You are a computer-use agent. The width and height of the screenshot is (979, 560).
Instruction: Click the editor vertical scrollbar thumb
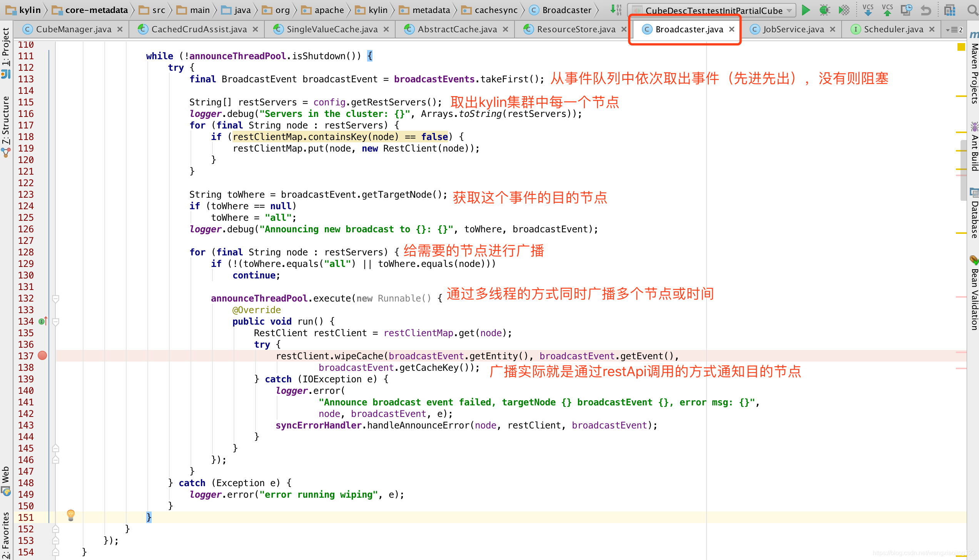[x=963, y=170]
